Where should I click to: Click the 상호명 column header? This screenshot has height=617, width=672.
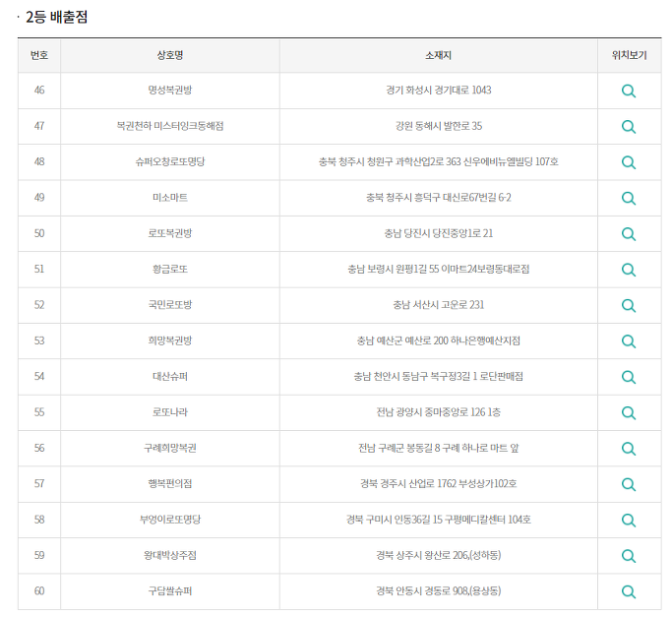click(x=170, y=55)
